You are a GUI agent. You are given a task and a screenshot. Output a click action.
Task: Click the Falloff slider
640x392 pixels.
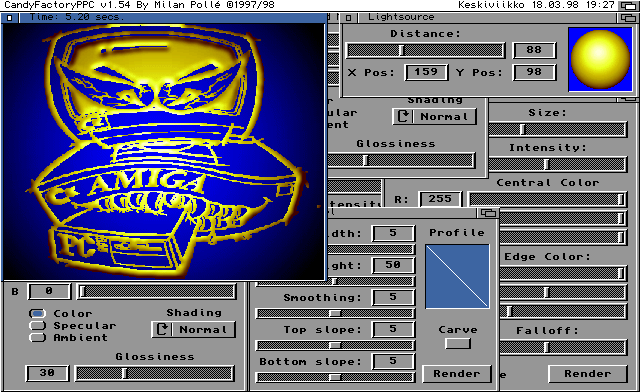pyautogui.click(x=563, y=347)
